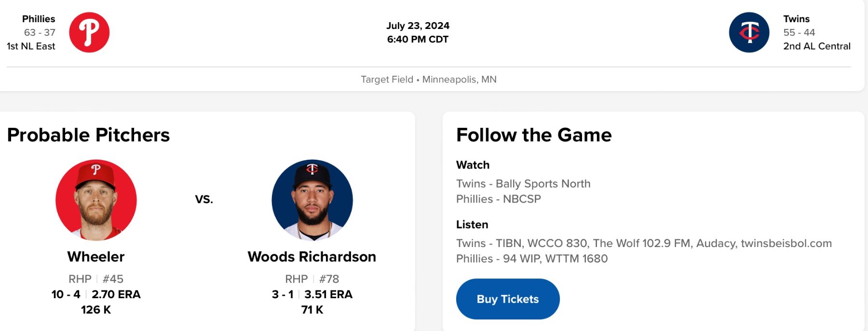Click the Phillies team logo
Viewport: 868px width, 331px height.
tap(89, 32)
